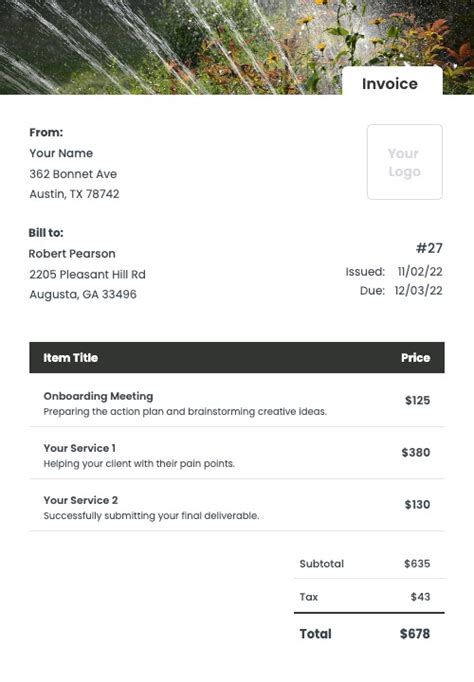
Task: Click the Augusta, GA 33496 line
Action: [83, 294]
